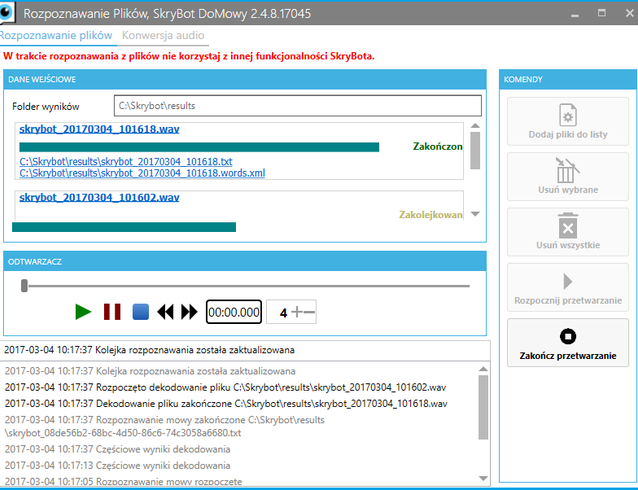The width and height of the screenshot is (638, 490).
Task: Increase value with the plus stepper
Action: tap(297, 312)
